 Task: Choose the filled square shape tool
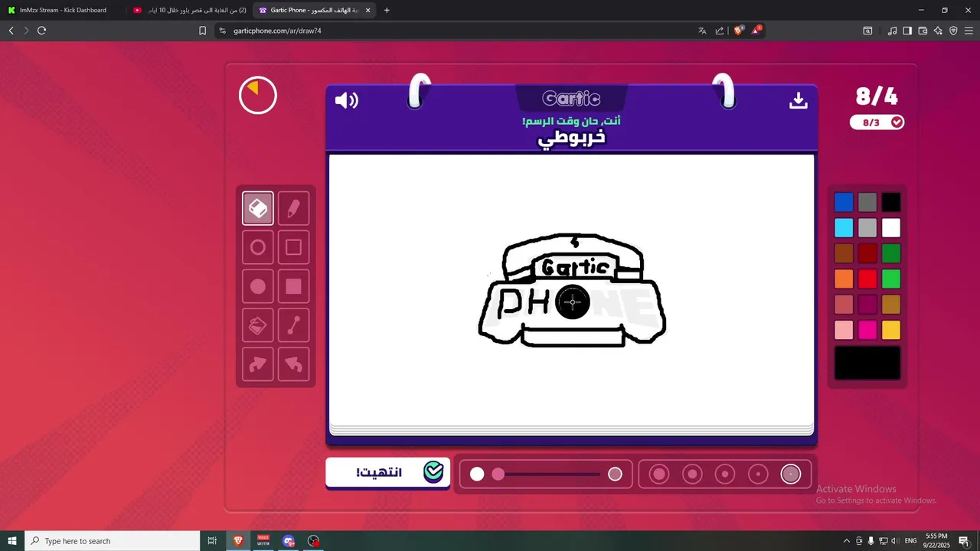[x=294, y=286]
